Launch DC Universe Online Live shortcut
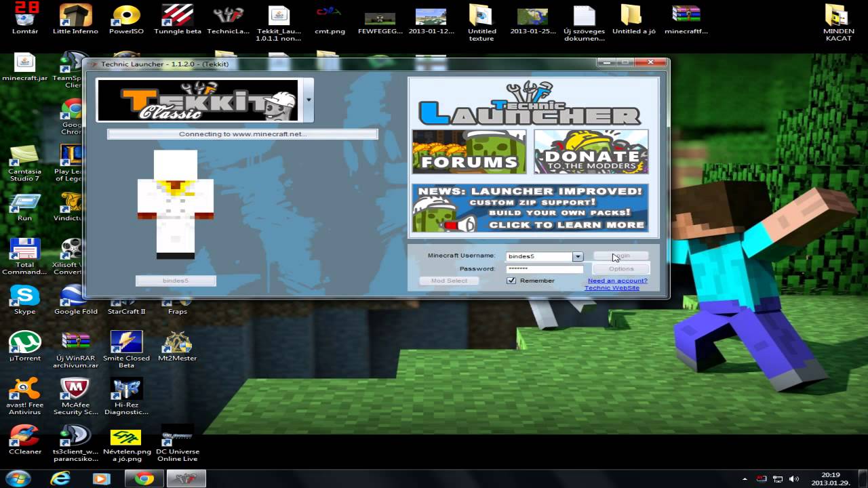 (x=178, y=443)
